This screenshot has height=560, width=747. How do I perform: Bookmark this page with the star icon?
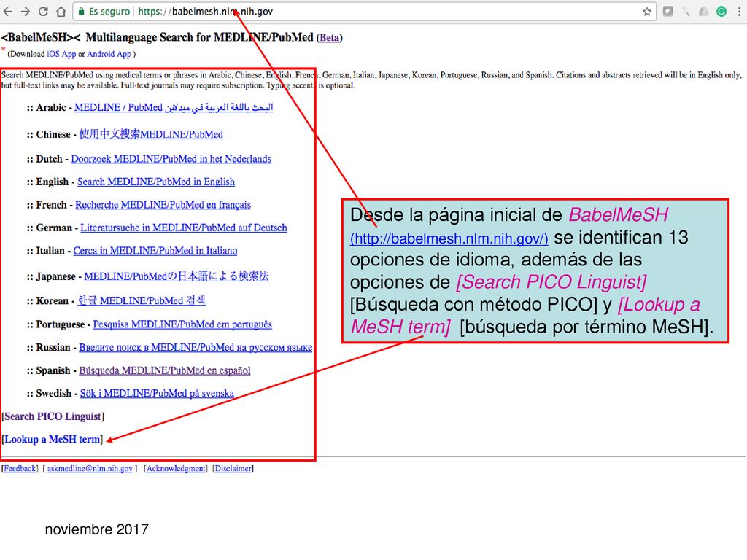[x=646, y=12]
